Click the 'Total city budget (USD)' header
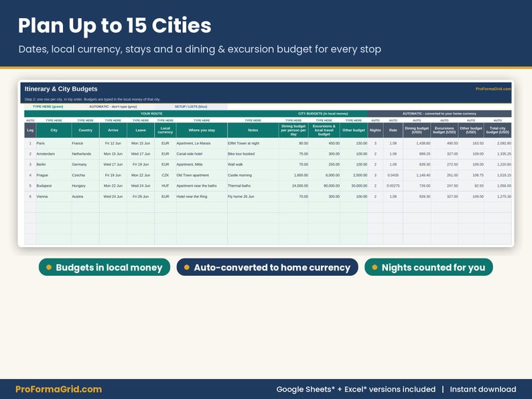Viewport: 532px width, 399px height. [498, 130]
